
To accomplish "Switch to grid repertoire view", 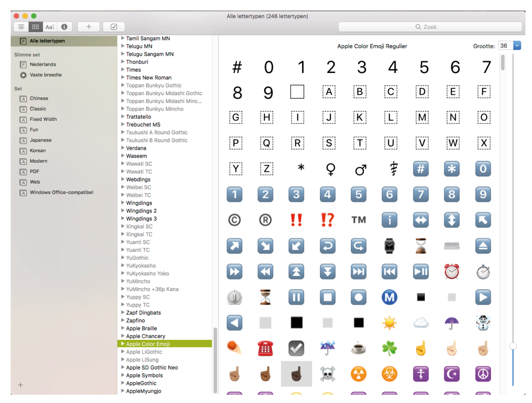I will coord(36,27).
